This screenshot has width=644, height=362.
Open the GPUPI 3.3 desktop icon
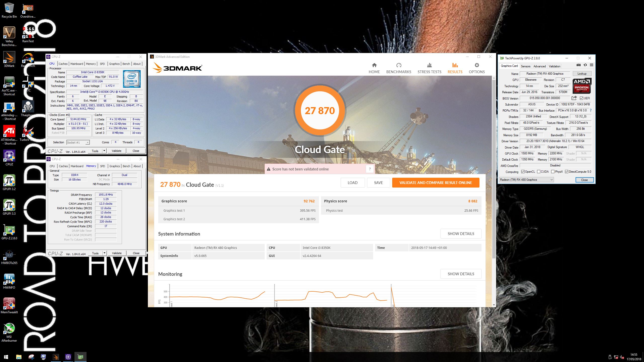point(9,207)
